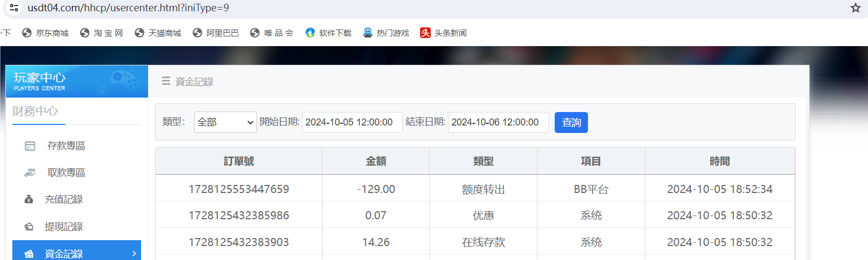The width and height of the screenshot is (868, 260).
Task: Expand the 資金記錄 sidebar chevron arrow
Action: [x=134, y=254]
